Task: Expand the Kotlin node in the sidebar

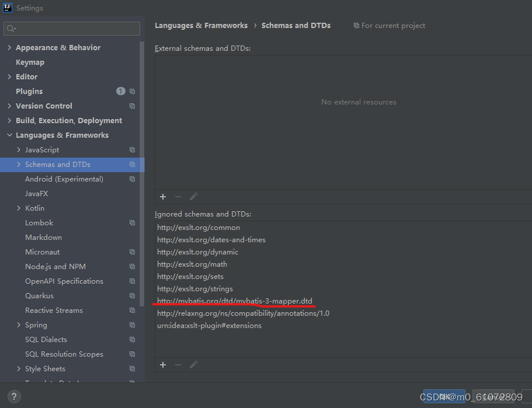Action: click(x=18, y=208)
